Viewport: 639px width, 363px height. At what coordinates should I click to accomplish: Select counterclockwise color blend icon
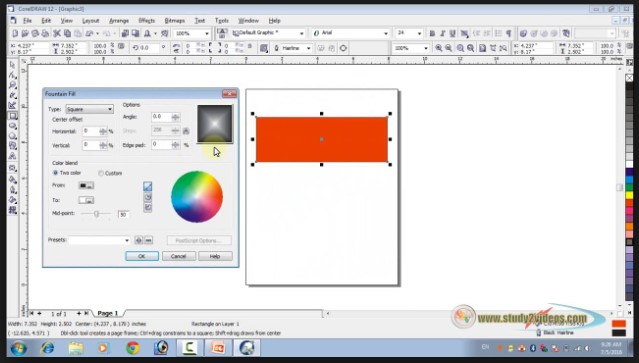(x=148, y=197)
